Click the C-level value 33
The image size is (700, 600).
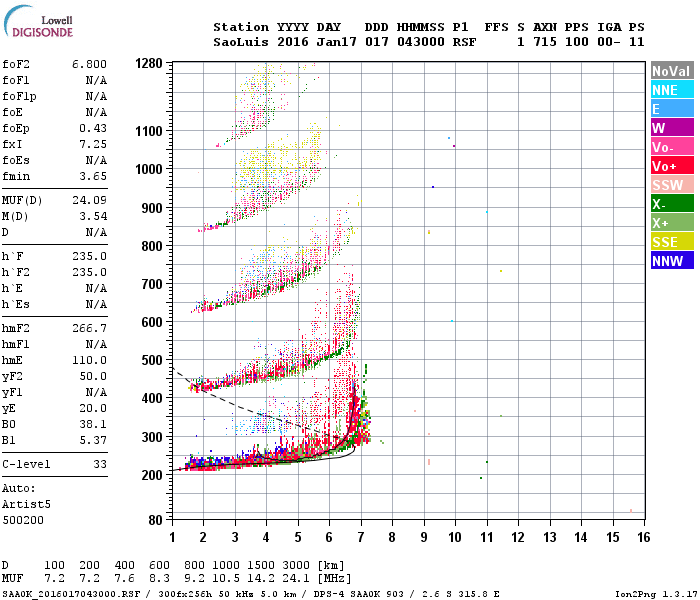(100, 464)
